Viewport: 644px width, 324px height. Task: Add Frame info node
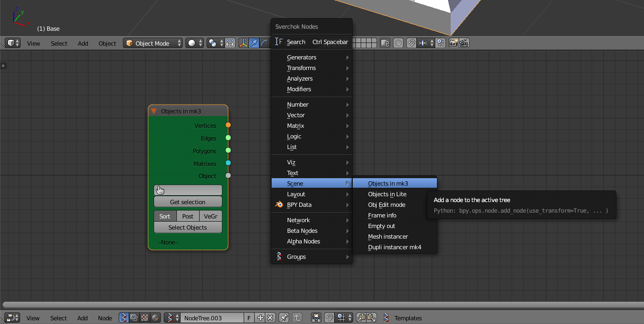point(395,215)
